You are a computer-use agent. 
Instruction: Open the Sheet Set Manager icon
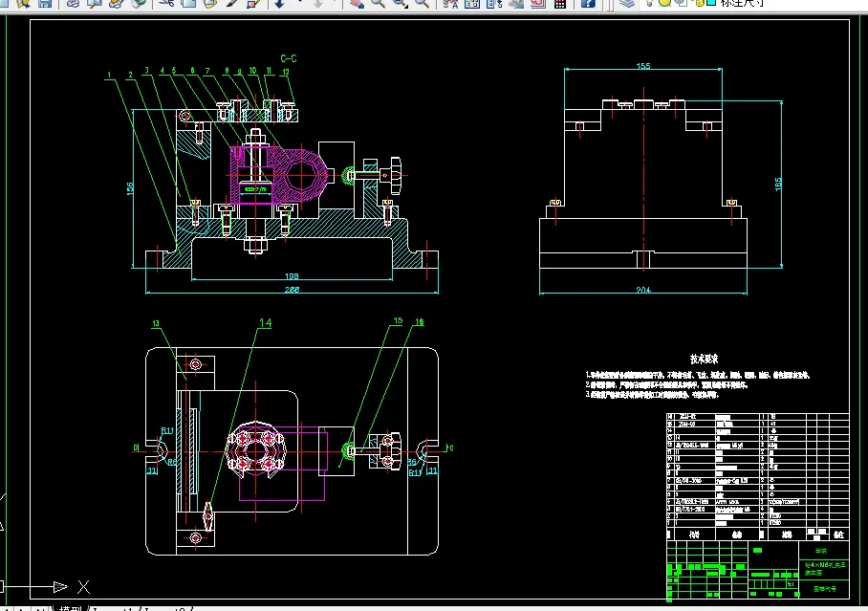point(516,3)
